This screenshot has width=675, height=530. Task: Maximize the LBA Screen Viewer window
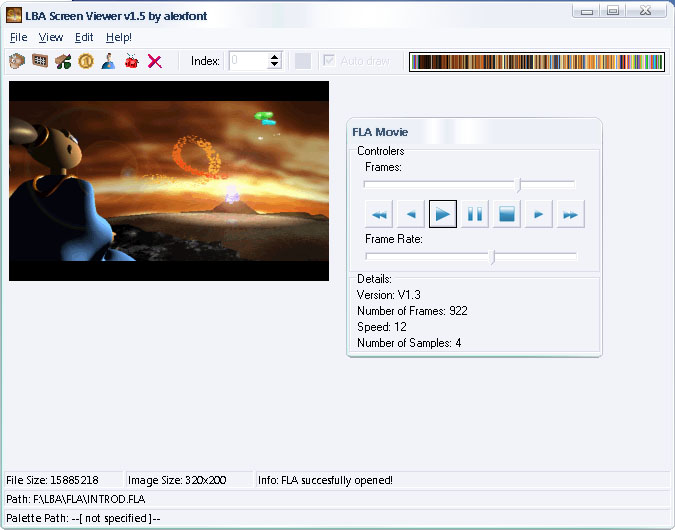(x=613, y=11)
